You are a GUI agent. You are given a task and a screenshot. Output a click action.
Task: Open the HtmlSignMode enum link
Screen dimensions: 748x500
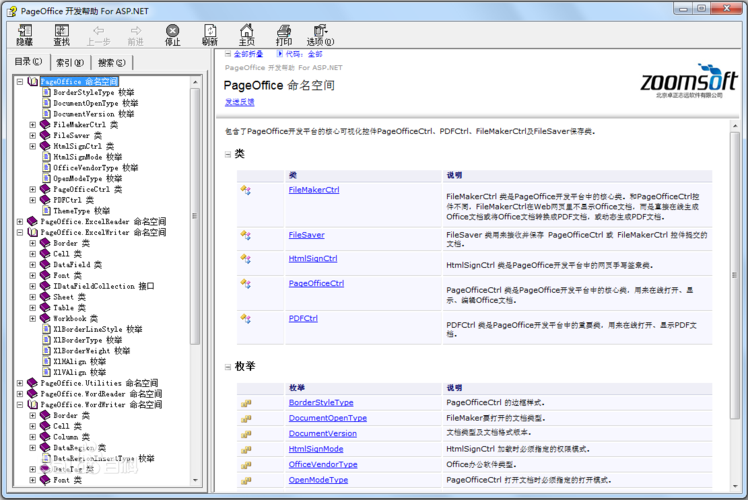click(x=316, y=449)
